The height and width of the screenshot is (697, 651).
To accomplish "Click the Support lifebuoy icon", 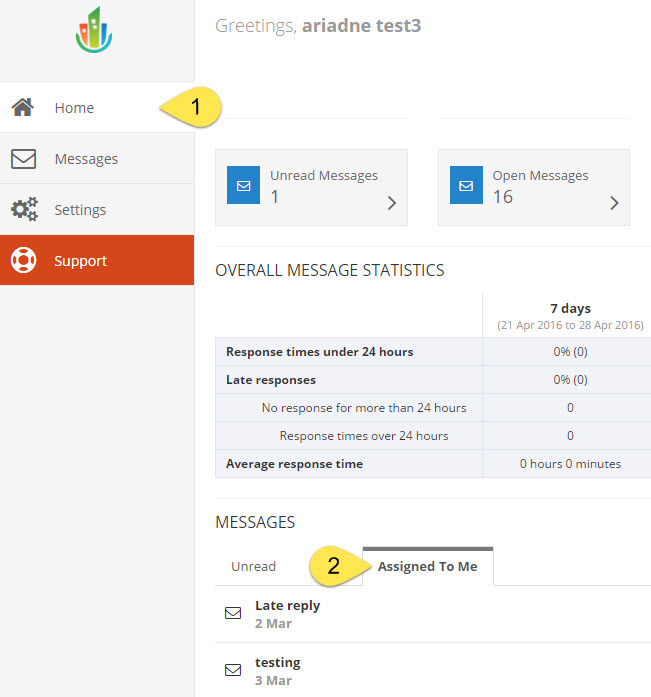I will click(24, 261).
